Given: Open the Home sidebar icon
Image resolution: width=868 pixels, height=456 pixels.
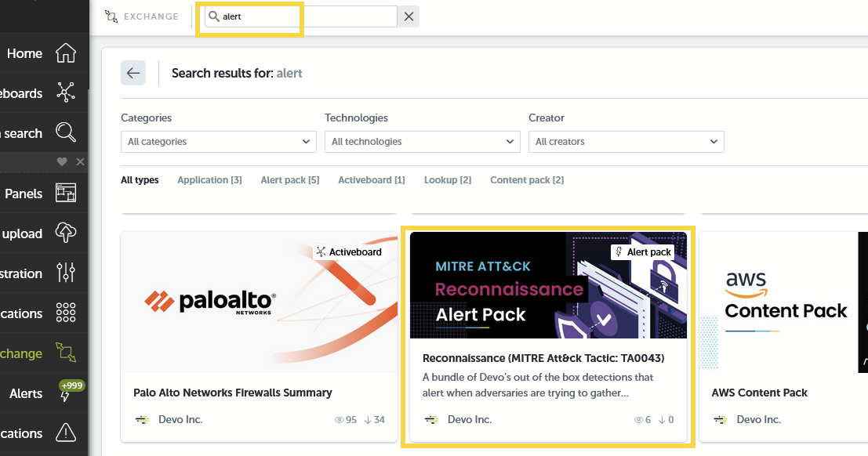Looking at the screenshot, I should click(x=65, y=53).
